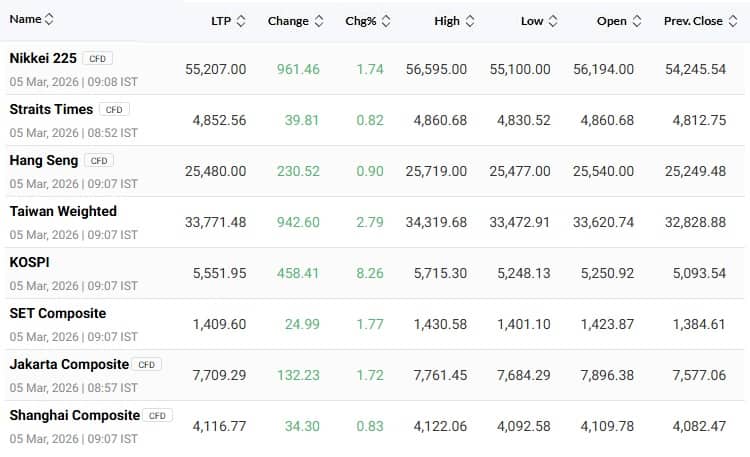Click the Open column header label
Image resolution: width=750 pixels, height=457 pixels.
point(612,21)
